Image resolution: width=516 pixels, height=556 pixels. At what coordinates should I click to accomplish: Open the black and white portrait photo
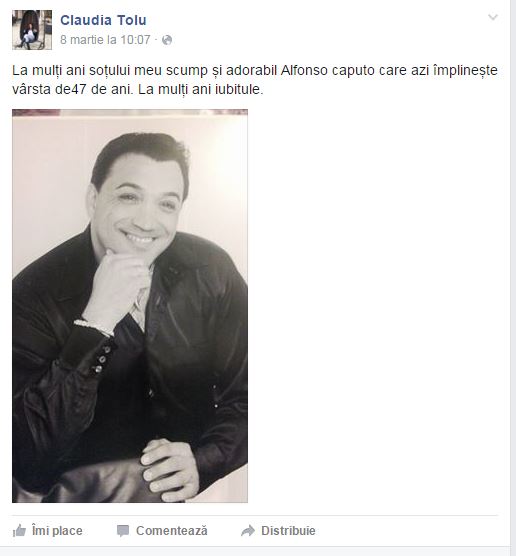(130, 306)
